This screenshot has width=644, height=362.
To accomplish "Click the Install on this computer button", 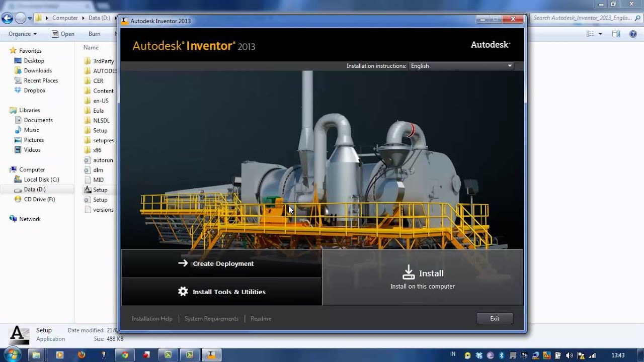I will pos(423,278).
